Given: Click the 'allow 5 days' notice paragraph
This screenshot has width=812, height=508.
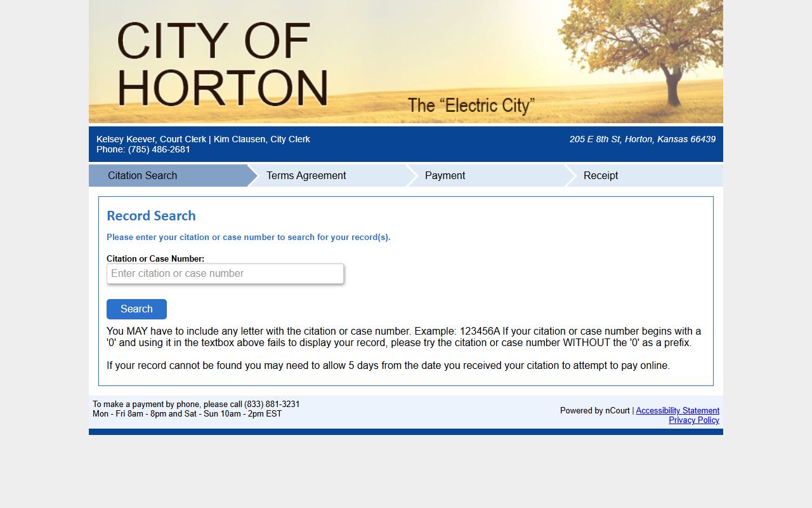Looking at the screenshot, I should 388,366.
